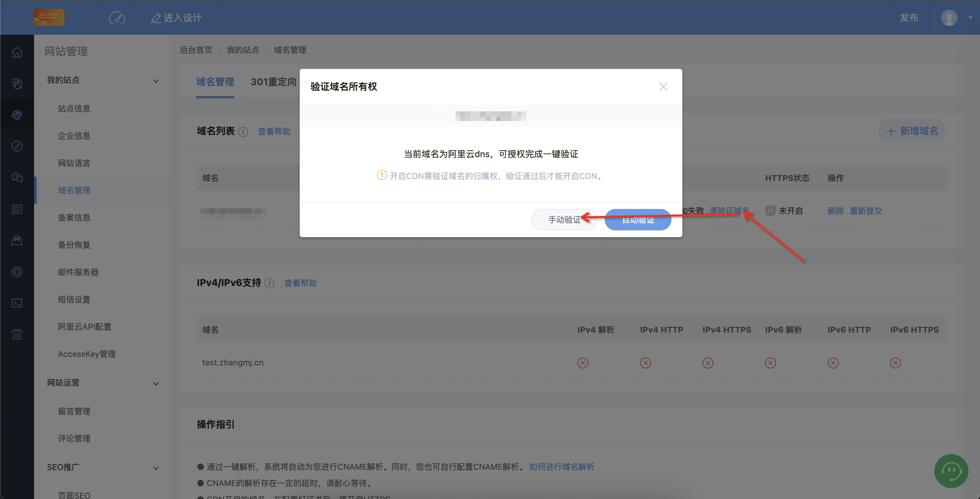
Task: Switch to the 301重定向 tab
Action: coord(273,82)
